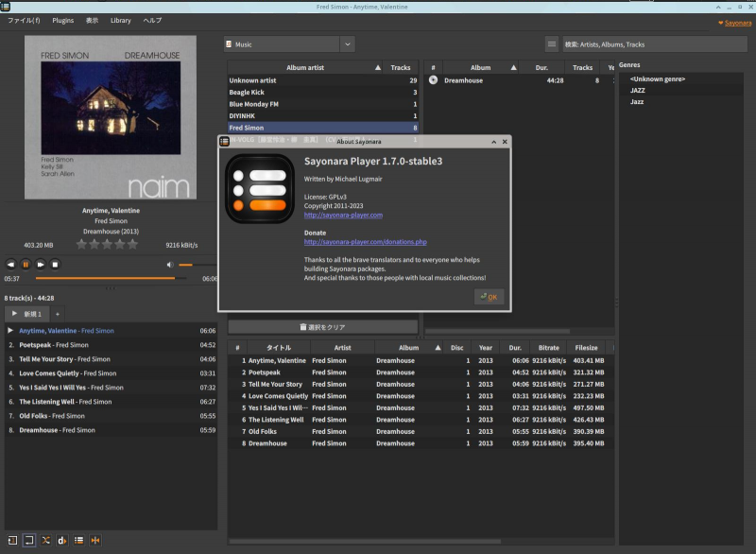Stop playback with the stop button

click(56, 265)
